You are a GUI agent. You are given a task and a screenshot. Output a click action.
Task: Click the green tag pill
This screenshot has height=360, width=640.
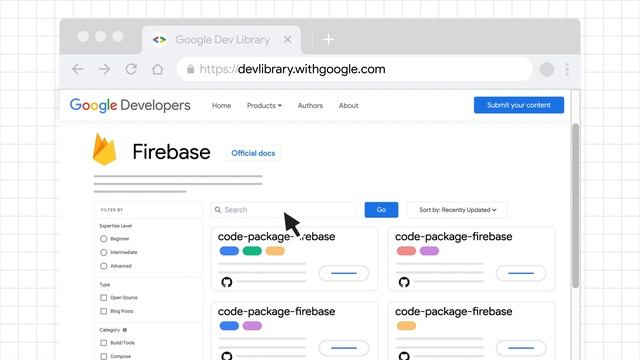pos(252,251)
